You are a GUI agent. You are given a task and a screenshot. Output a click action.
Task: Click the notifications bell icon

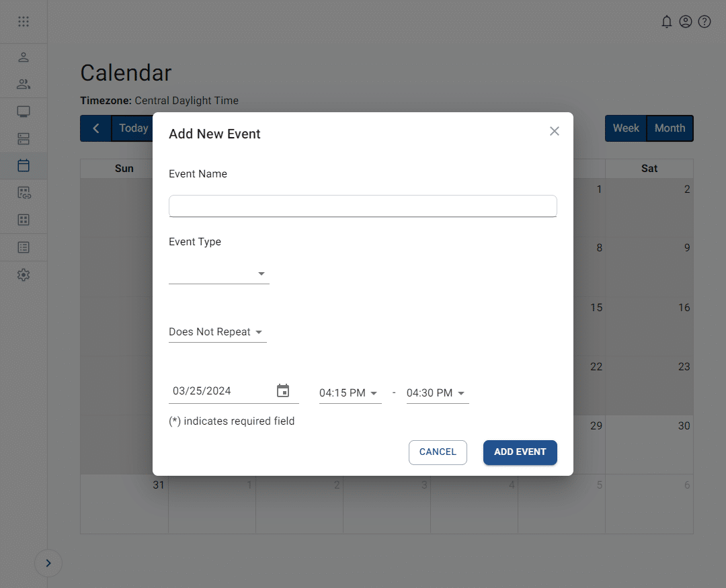point(667,22)
